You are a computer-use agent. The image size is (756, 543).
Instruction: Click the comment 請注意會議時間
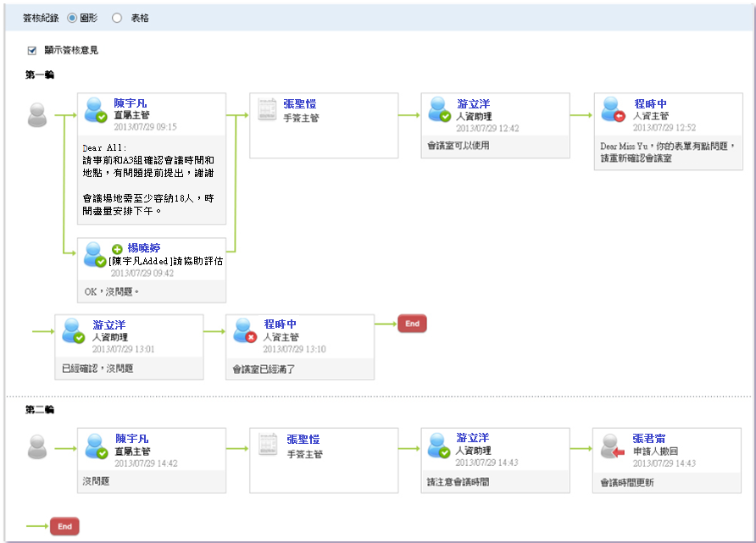(458, 482)
